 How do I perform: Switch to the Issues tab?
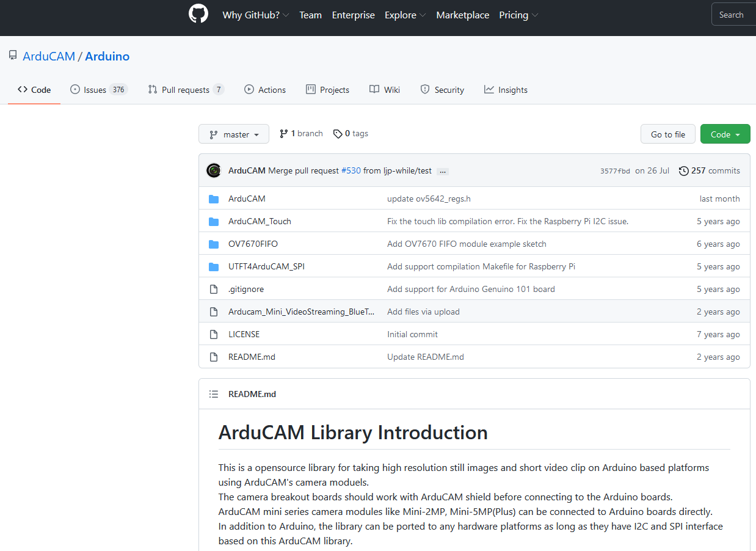[x=98, y=90]
